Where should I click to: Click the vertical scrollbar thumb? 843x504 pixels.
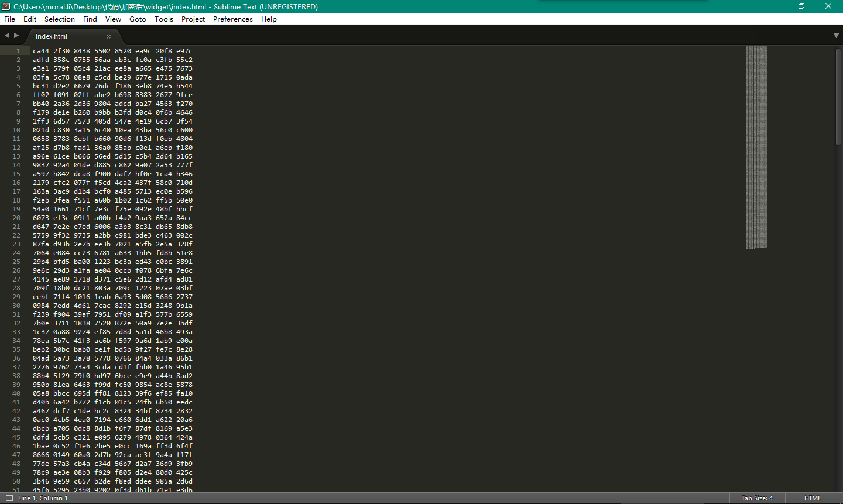(838, 97)
